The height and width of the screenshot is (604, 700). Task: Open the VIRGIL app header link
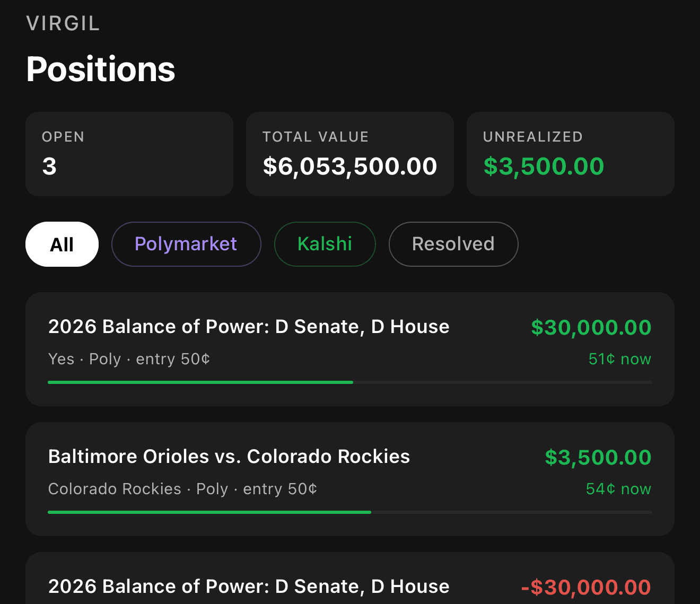(63, 23)
